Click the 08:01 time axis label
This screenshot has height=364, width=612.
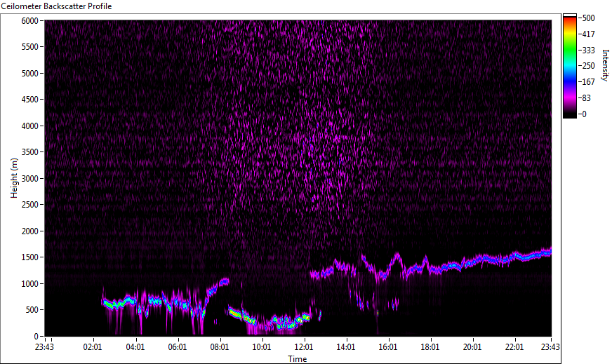(220, 347)
